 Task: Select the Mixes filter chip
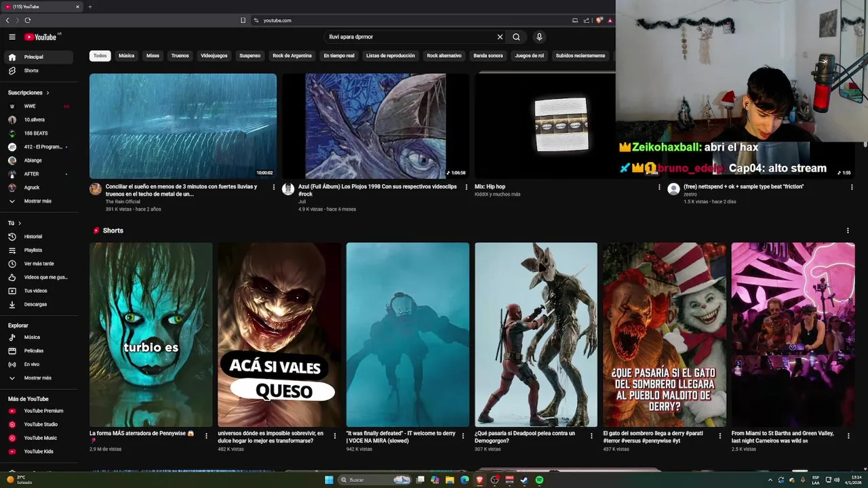(x=153, y=56)
